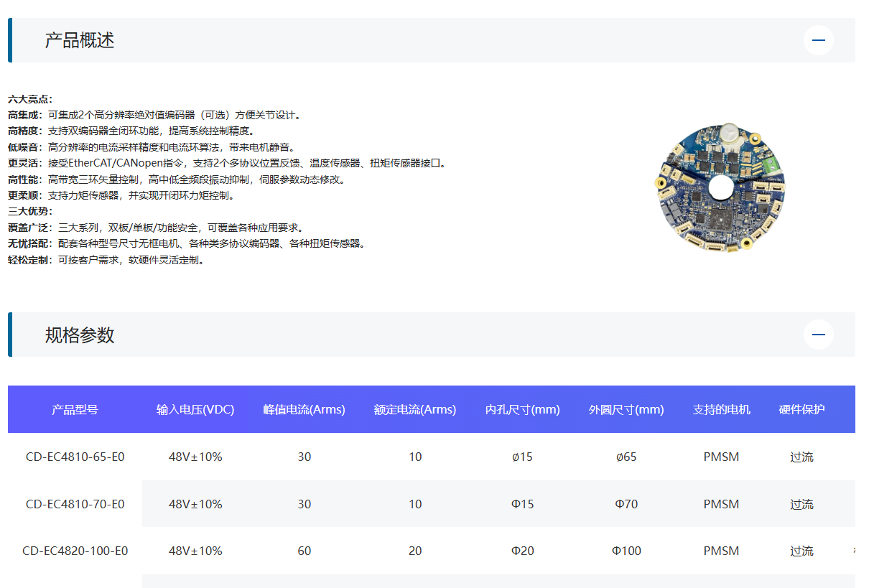This screenshot has width=869, height=588.
Task: Open the 产品概述 section title
Action: click(x=79, y=40)
